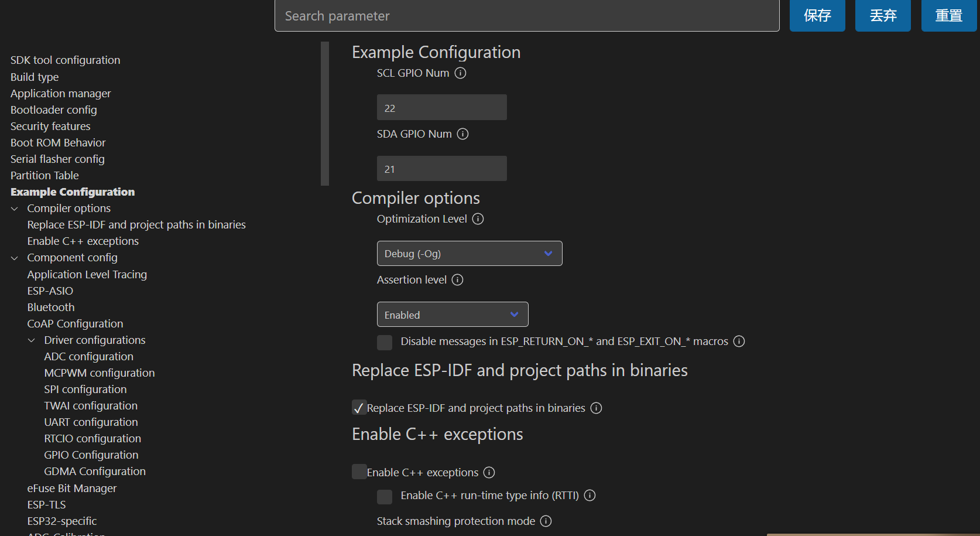Open Optimization Level dropdown set to Debug (-Og)
This screenshot has height=536, width=980.
pyautogui.click(x=470, y=254)
